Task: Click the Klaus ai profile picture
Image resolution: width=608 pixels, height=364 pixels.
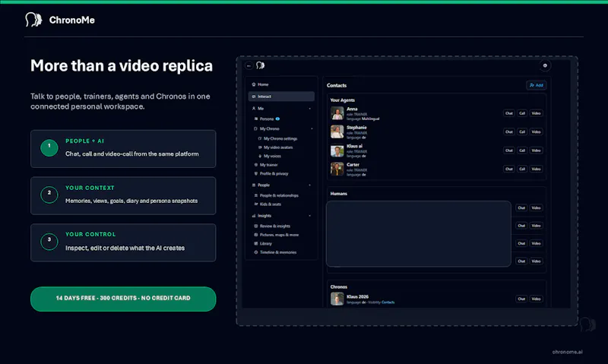Action: (x=337, y=150)
